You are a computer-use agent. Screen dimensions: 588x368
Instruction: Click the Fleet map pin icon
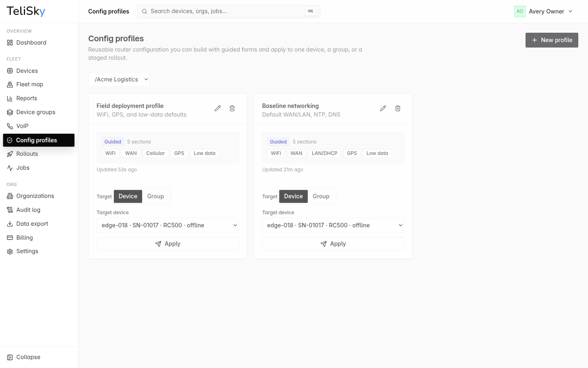10,84
